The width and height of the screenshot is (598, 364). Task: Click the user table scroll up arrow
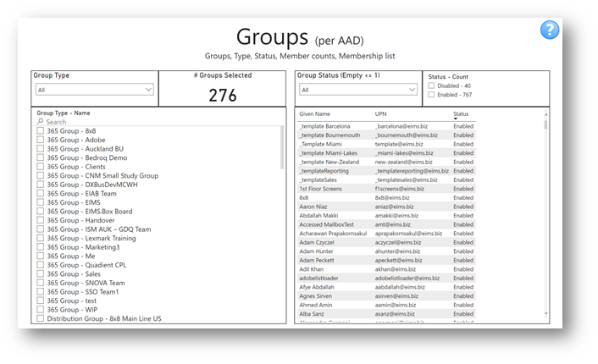click(x=545, y=114)
